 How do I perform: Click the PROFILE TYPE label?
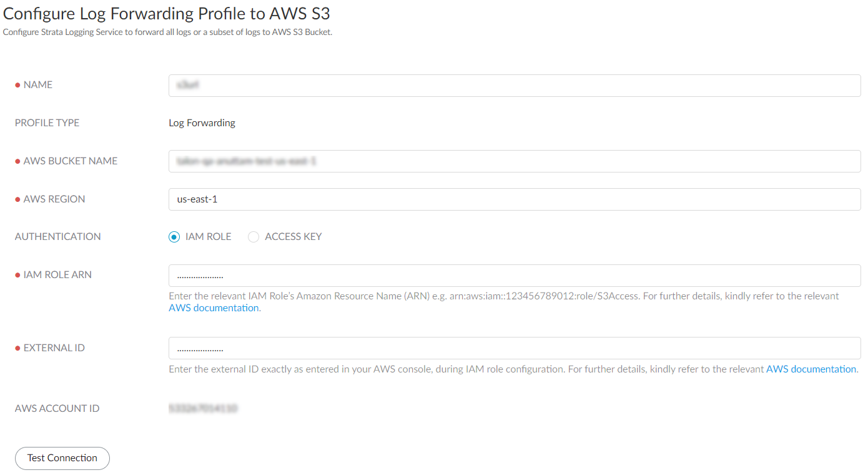point(47,123)
